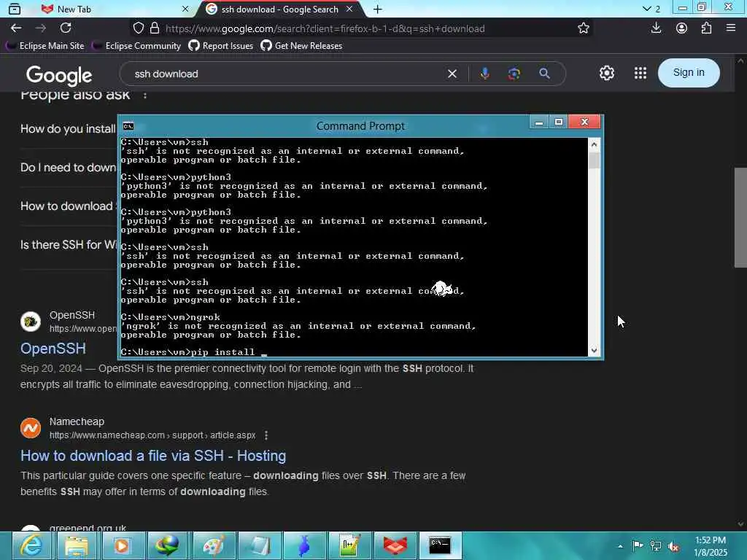
Task: Click the 'pip install' prompt line
Action: (194, 352)
